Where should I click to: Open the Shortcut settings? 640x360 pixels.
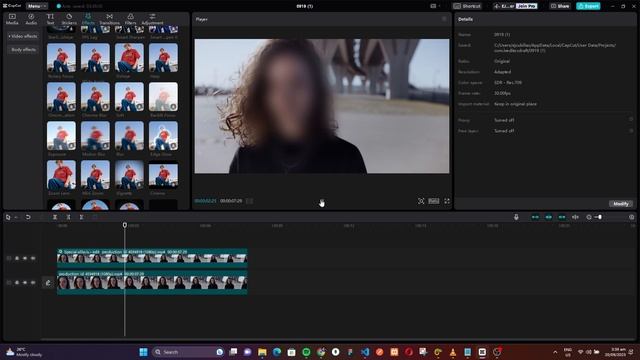(x=467, y=6)
